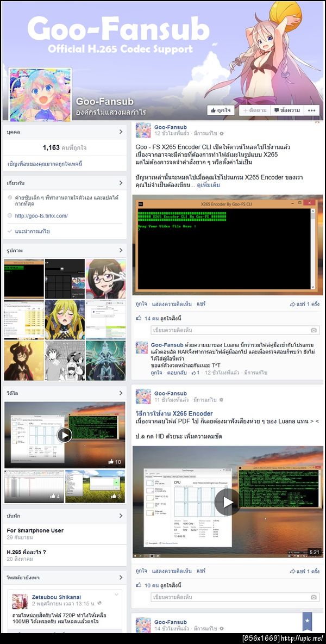Click the '12 ชั่วโมงที่แล้ว' timestamp on first post
Viewport: 326px width, 644px height.
[x=171, y=133]
